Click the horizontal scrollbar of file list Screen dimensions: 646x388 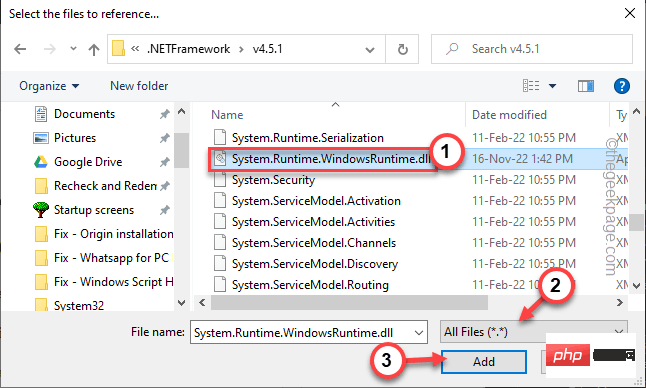[x=349, y=303]
